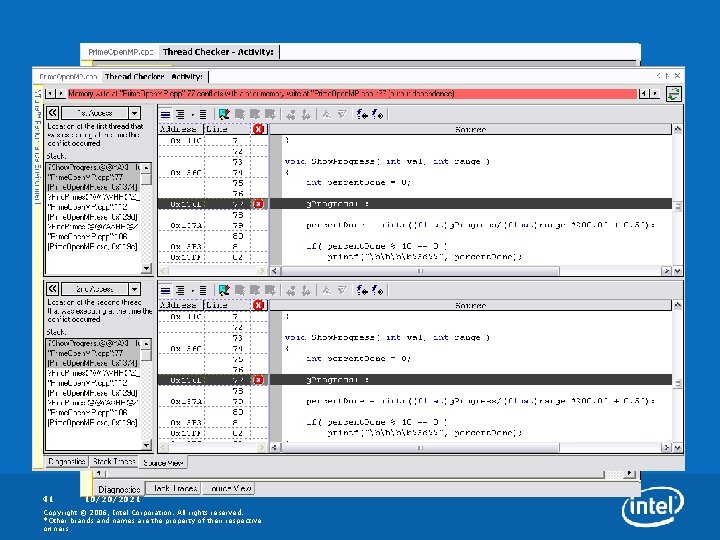Click red memory write conflict message bar
The height and width of the screenshot is (540, 720).
[352, 94]
